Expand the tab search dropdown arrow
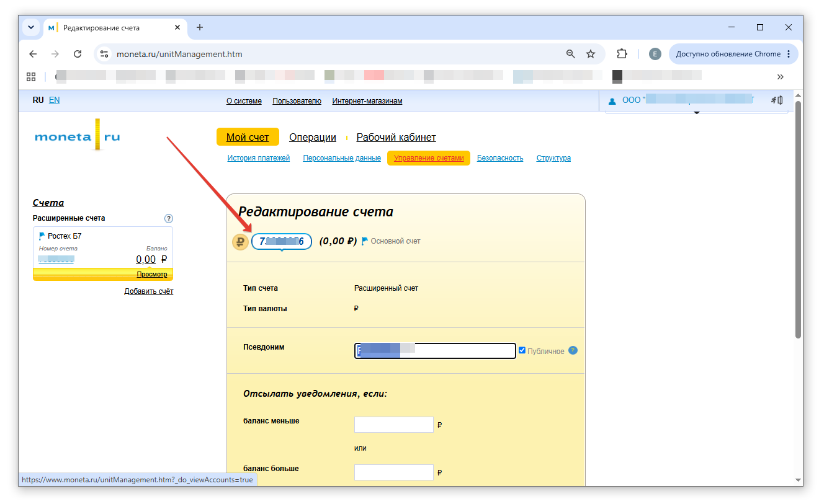819x504 pixels. click(30, 27)
